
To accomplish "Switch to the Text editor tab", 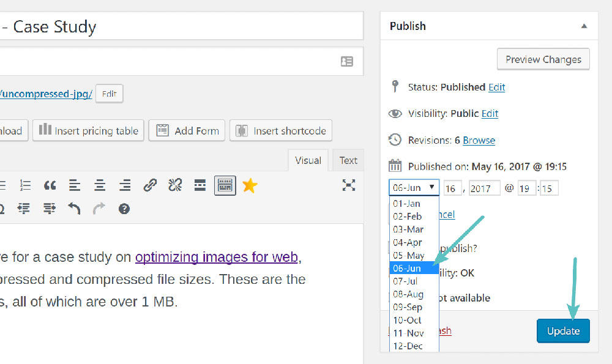I will point(348,160).
